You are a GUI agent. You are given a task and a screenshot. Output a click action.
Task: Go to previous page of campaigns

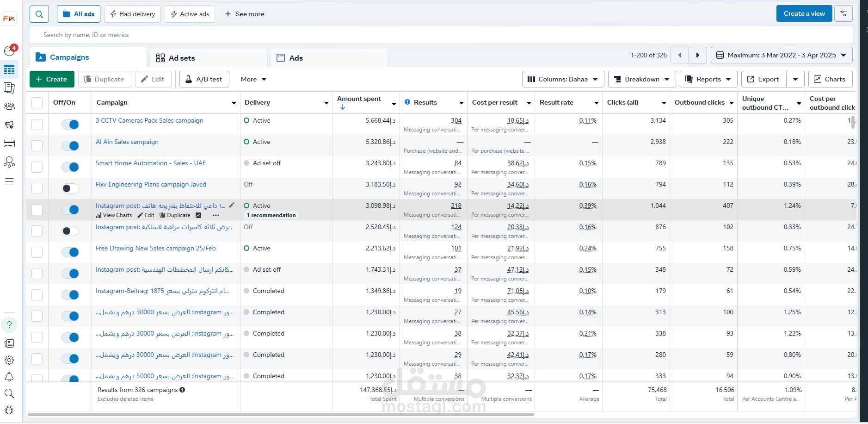680,55
